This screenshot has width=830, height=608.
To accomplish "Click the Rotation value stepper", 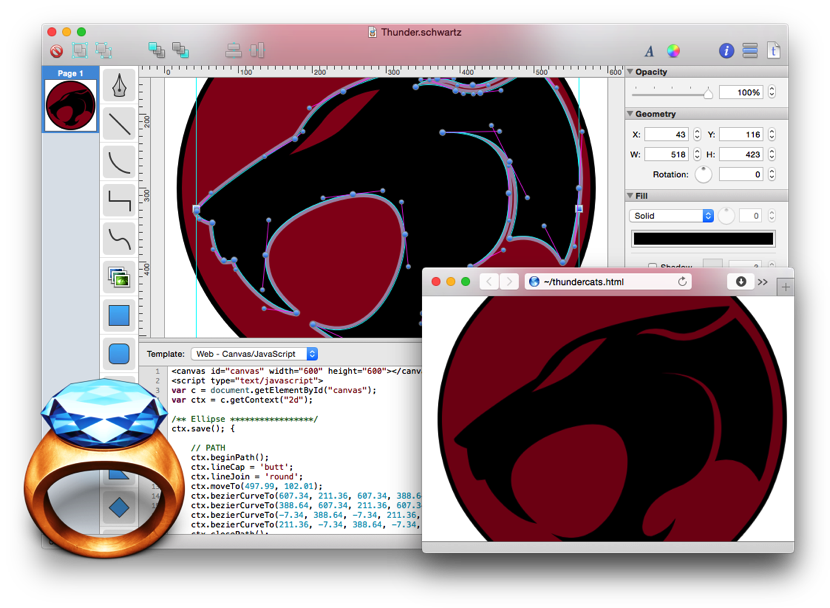I will coord(772,174).
